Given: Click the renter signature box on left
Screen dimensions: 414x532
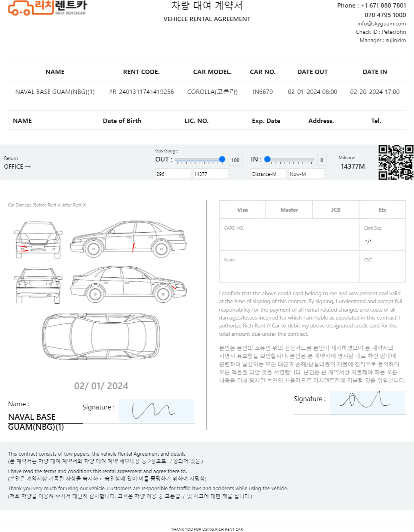Looking at the screenshot, I should pyautogui.click(x=156, y=411).
